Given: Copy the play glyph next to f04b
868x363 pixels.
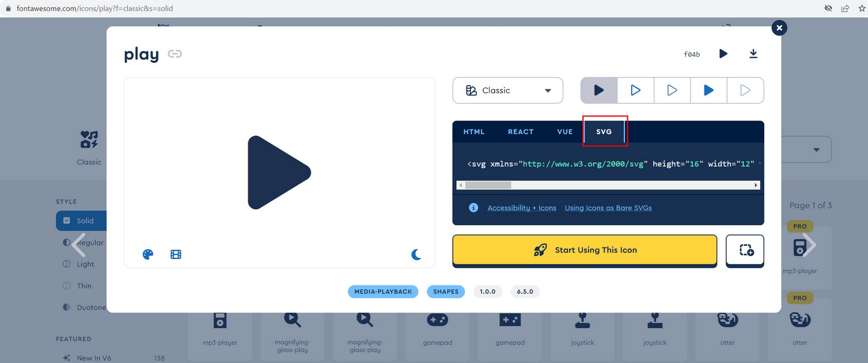Looking at the screenshot, I should click(723, 54).
